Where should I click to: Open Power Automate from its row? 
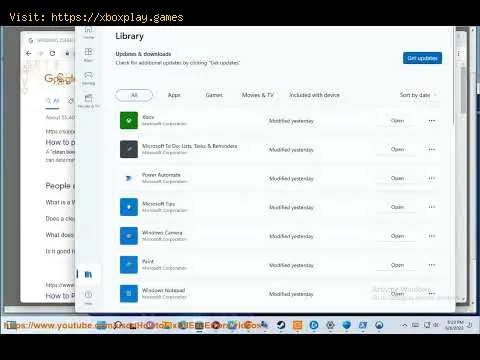(397, 178)
